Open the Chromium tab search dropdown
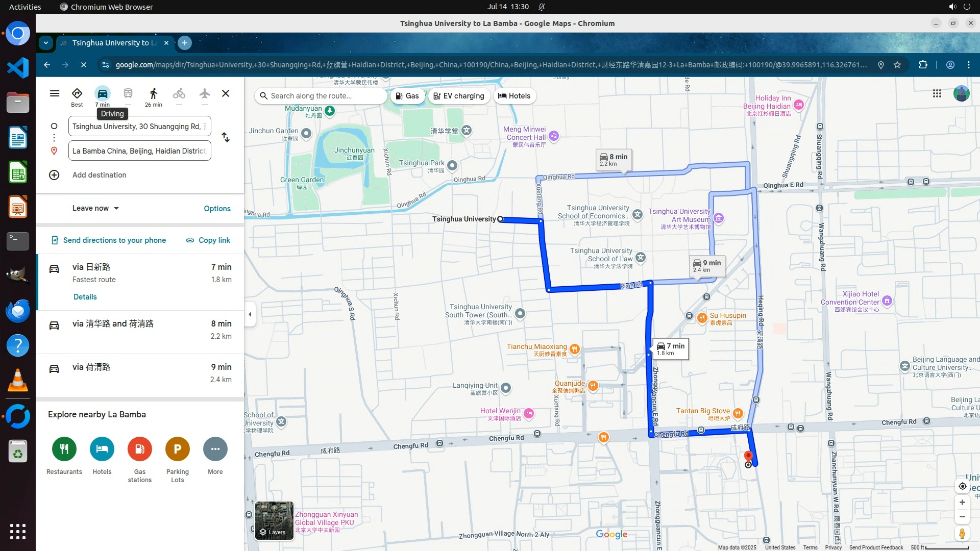Image resolution: width=980 pixels, height=551 pixels. pos(46,43)
